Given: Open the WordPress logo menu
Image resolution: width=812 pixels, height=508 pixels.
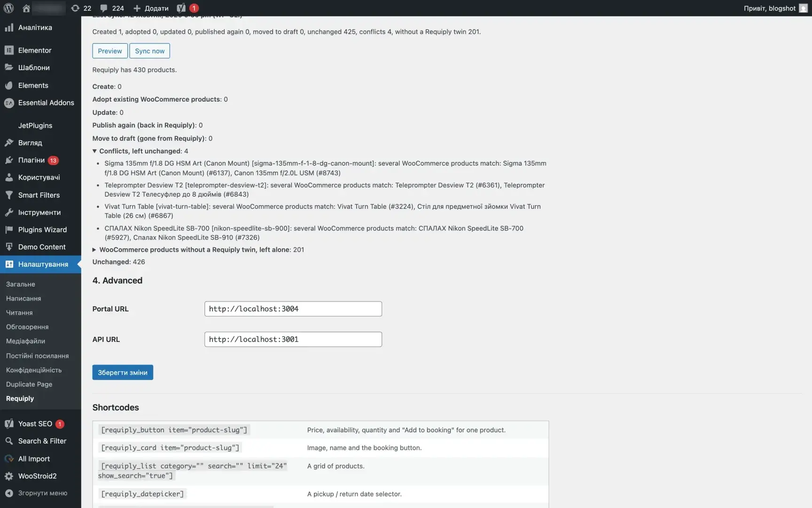Looking at the screenshot, I should point(9,8).
